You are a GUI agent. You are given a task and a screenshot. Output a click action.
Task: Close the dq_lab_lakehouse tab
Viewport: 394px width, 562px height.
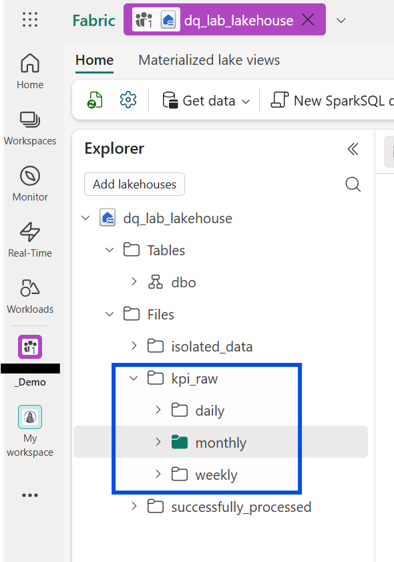pyautogui.click(x=308, y=20)
